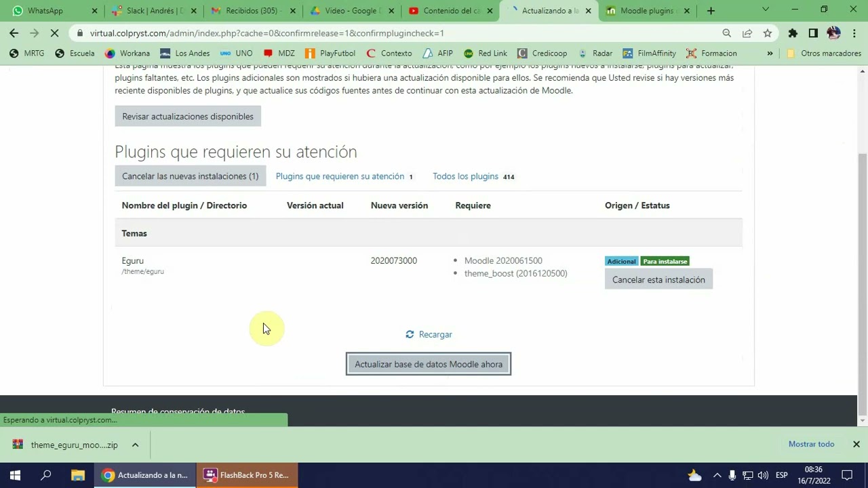Click the Eguru plugin name
Screen dimensions: 868x488
[132, 260]
